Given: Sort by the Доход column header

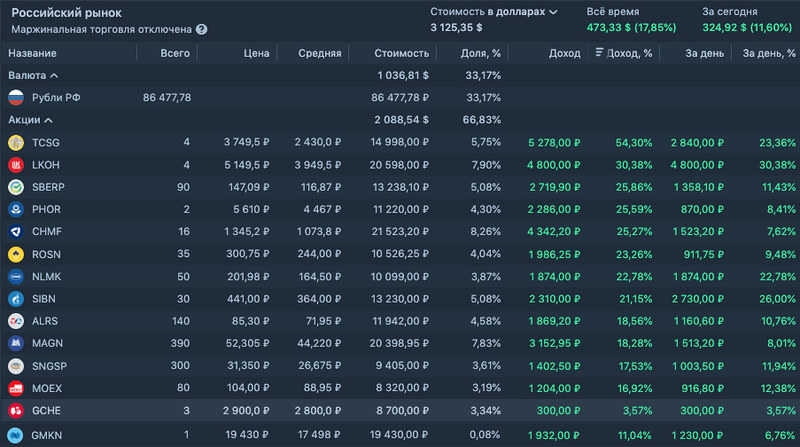Looking at the screenshot, I should pos(564,53).
